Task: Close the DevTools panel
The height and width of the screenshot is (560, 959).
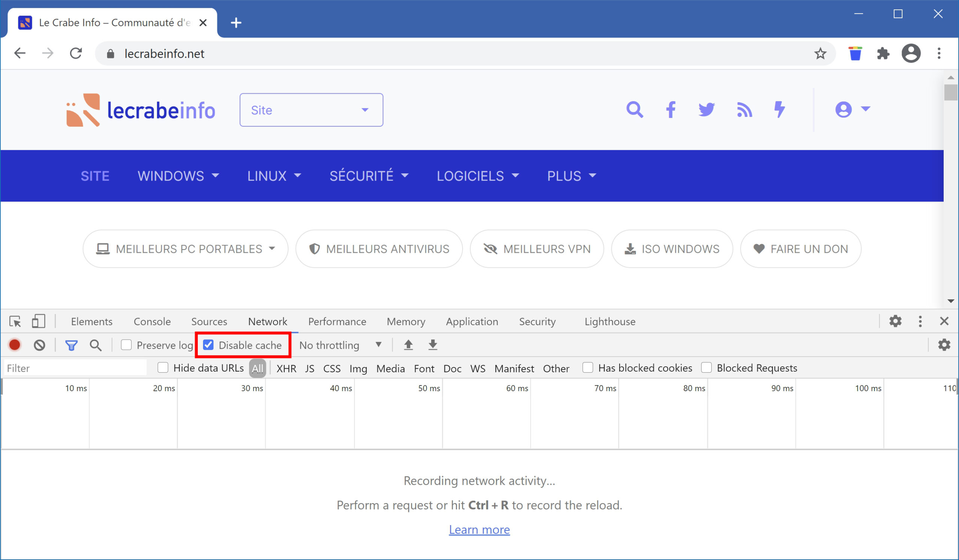Action: pyautogui.click(x=944, y=321)
